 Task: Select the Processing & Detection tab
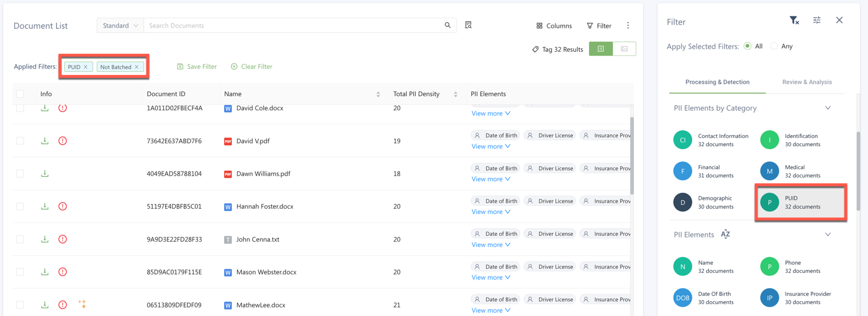pos(717,82)
